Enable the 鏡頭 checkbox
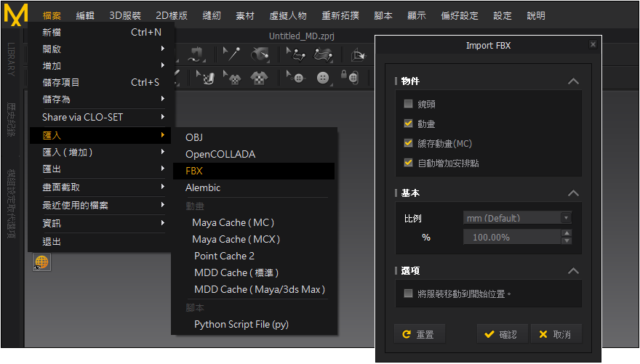Image resolution: width=640 pixels, height=364 pixels. (408, 104)
